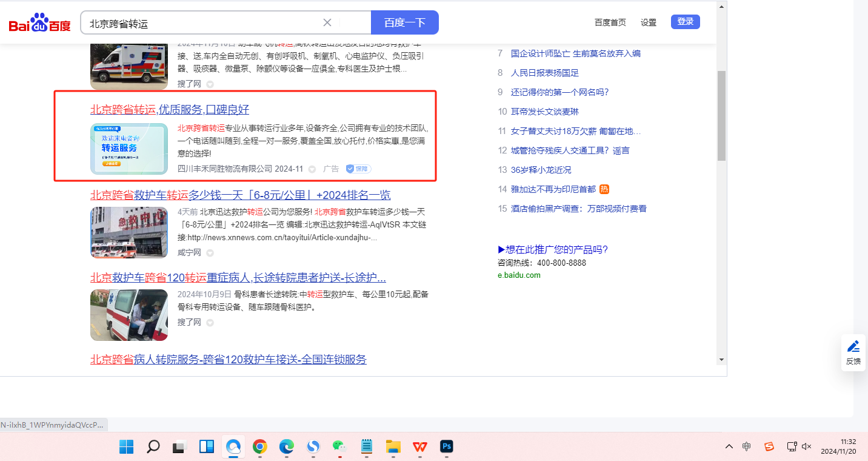Image resolution: width=868 pixels, height=461 pixels.
Task: Expand the dropdown arrow next to 咸宁网
Action: (x=210, y=253)
